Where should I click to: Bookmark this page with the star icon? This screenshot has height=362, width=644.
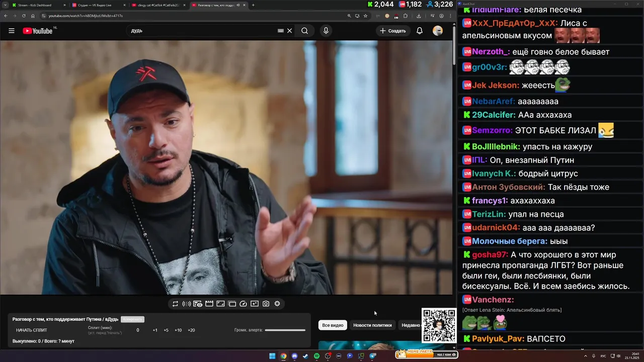coord(365,16)
